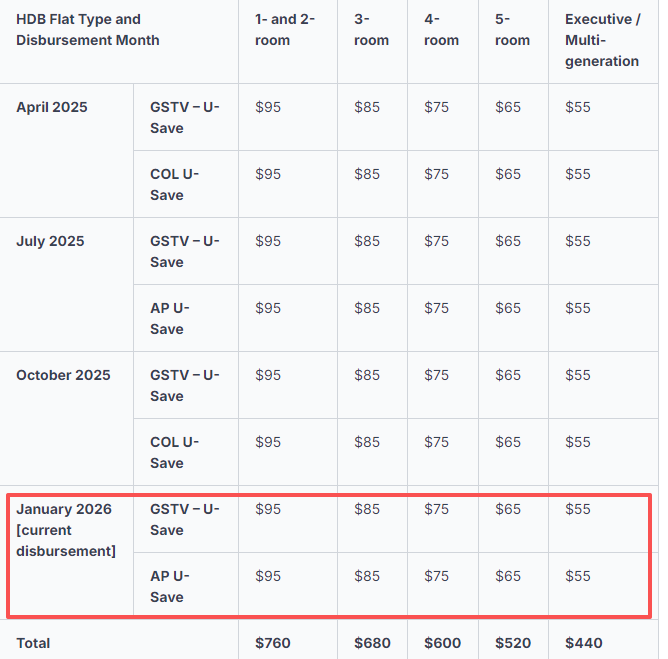Click the $520 total for 5-room

[x=512, y=643]
